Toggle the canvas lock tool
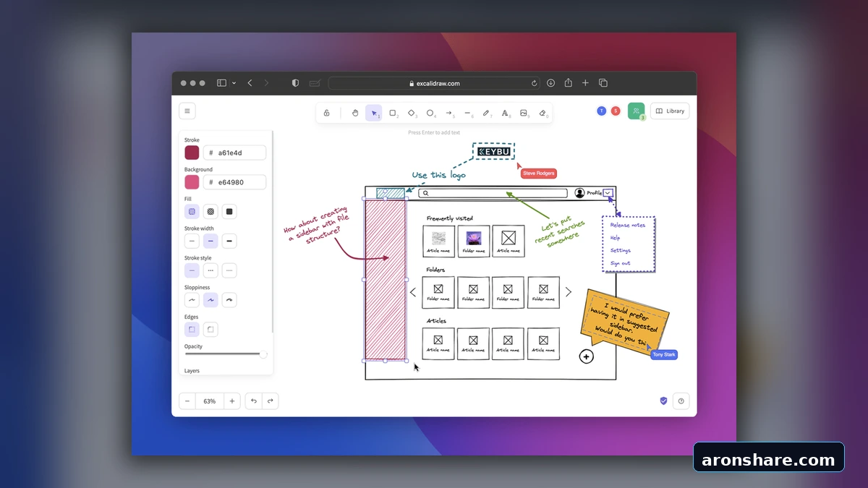The width and height of the screenshot is (868, 488). [327, 113]
